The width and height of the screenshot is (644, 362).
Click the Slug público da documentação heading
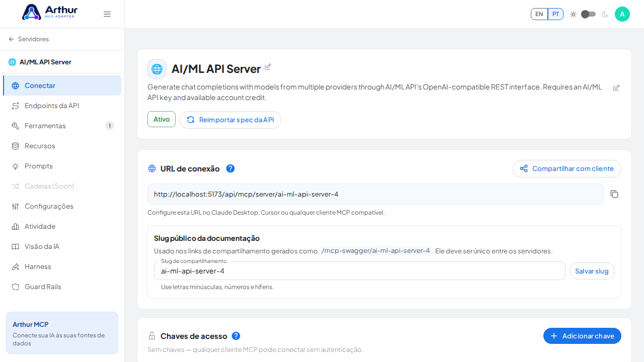207,238
